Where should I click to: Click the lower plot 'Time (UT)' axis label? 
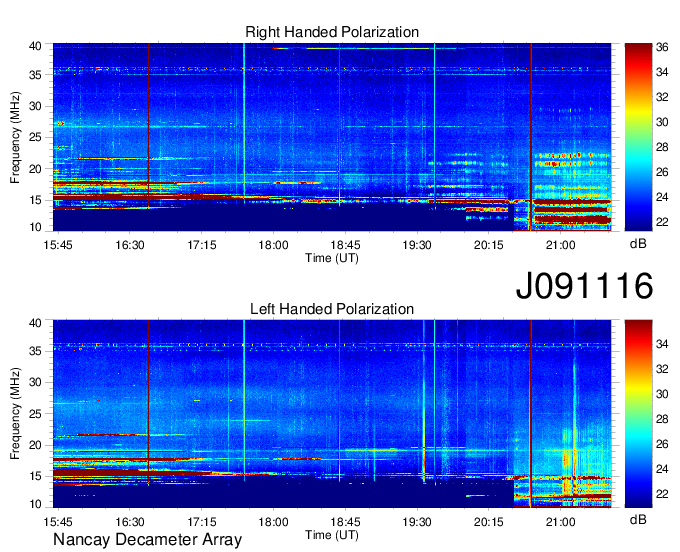[332, 535]
